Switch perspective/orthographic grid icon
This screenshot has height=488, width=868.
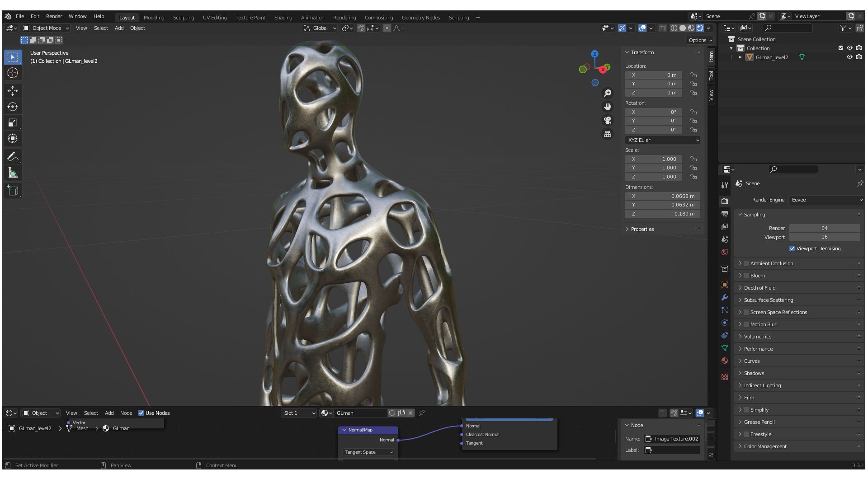[x=608, y=134]
